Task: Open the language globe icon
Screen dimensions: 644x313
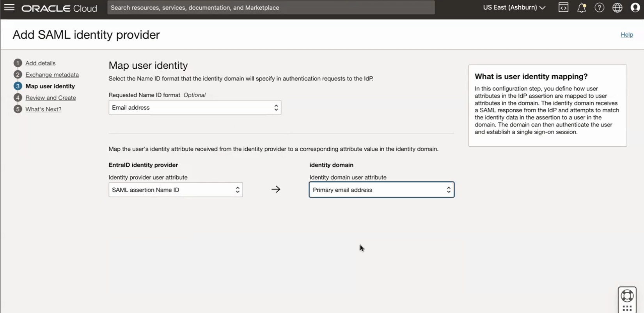Action: 617,7
